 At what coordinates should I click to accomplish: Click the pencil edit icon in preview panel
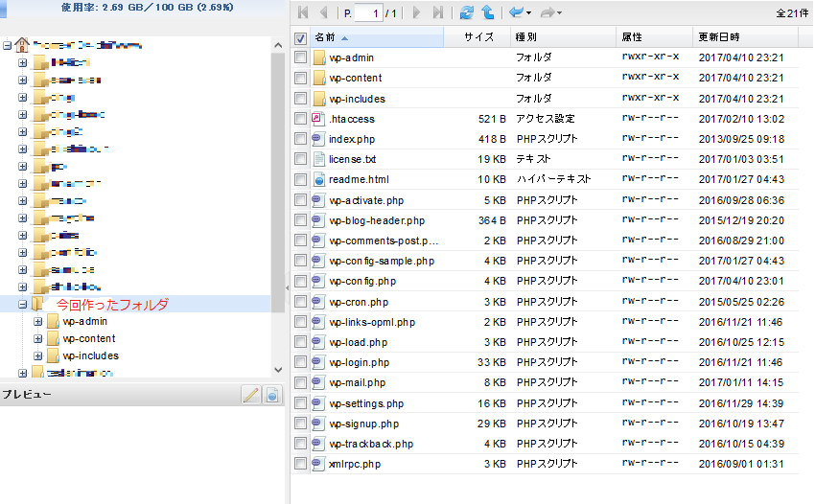[x=251, y=394]
